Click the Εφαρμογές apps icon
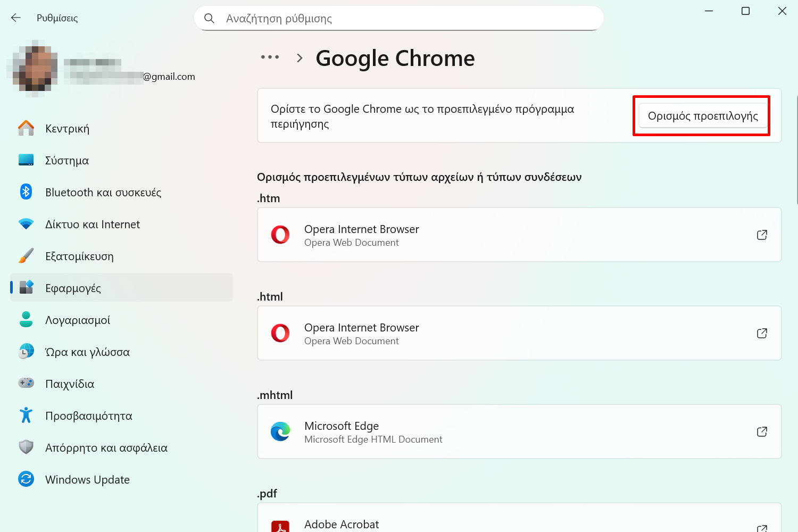The width and height of the screenshot is (798, 532). pos(26,287)
